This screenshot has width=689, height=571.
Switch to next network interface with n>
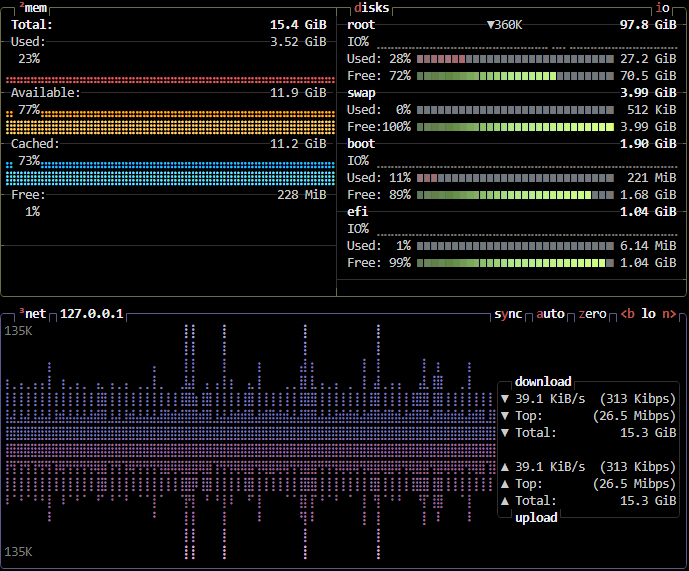(x=669, y=314)
